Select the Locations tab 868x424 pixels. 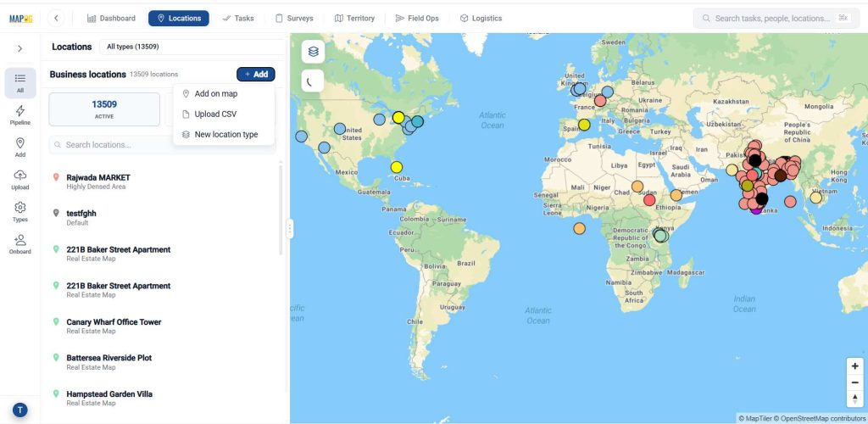[179, 19]
